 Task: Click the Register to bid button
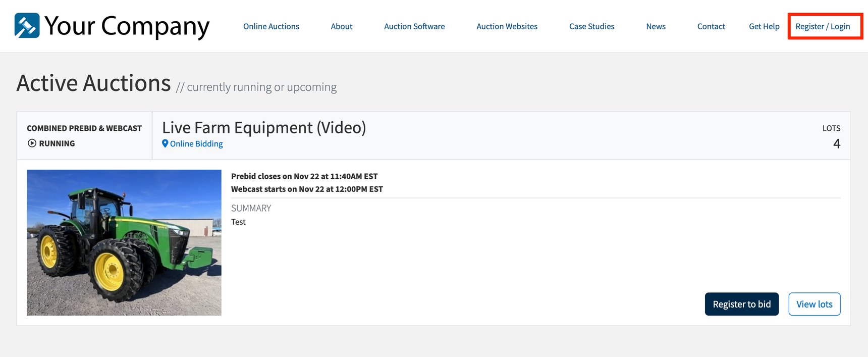click(x=742, y=304)
